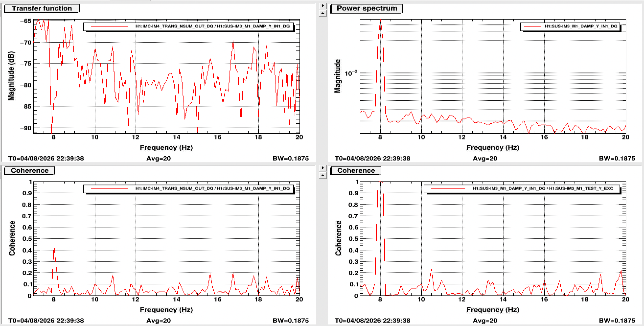Click the legend label containing M1_TEST_Y_EXC

[543, 188]
